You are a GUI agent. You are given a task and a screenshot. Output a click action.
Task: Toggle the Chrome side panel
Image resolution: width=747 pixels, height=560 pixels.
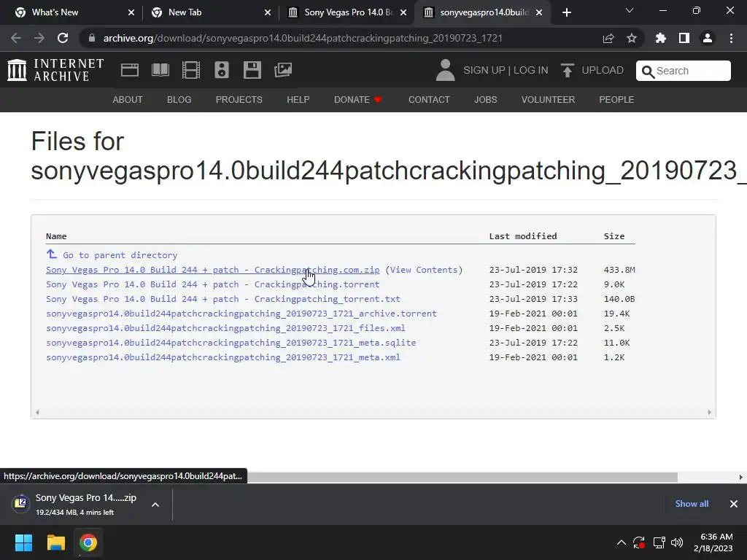[684, 38]
